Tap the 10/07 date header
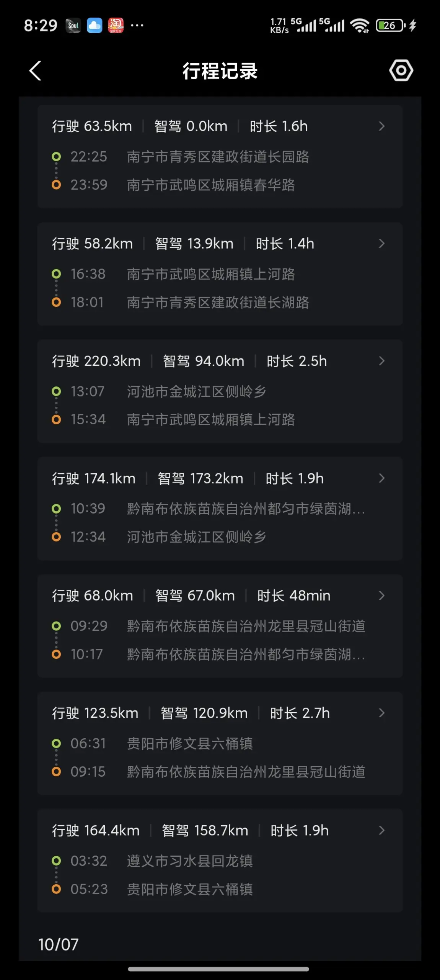 click(x=58, y=945)
